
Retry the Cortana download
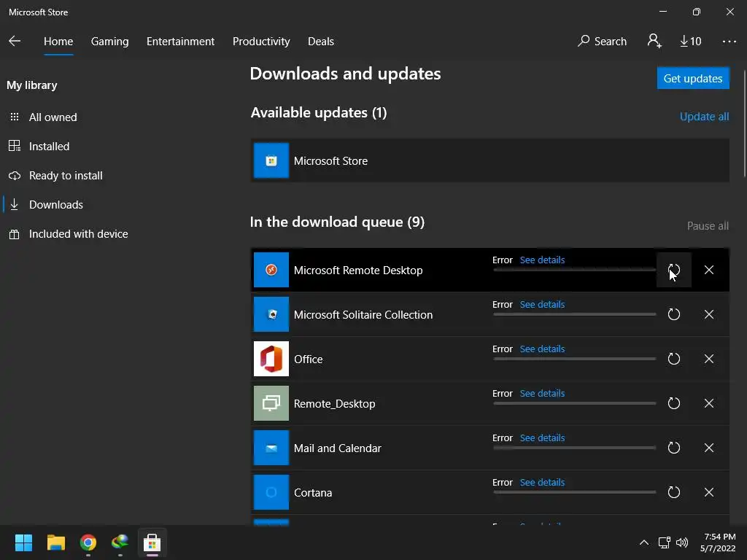673,492
